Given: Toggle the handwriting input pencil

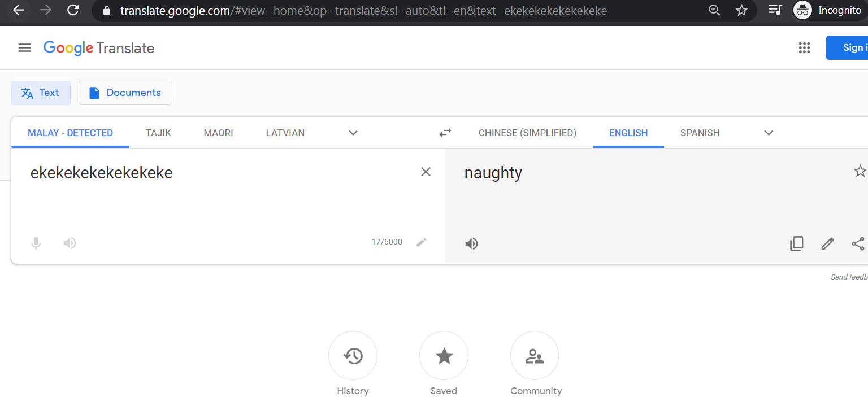Looking at the screenshot, I should pos(421,242).
